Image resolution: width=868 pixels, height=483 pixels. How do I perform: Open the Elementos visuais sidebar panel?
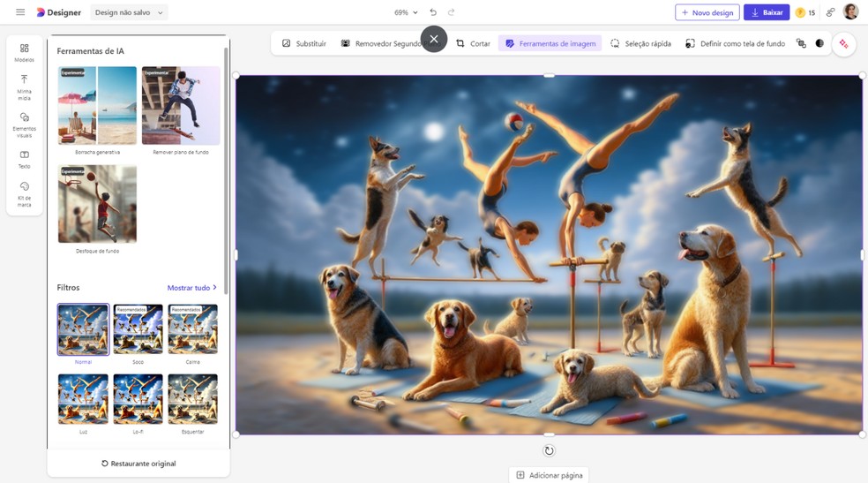click(x=25, y=125)
